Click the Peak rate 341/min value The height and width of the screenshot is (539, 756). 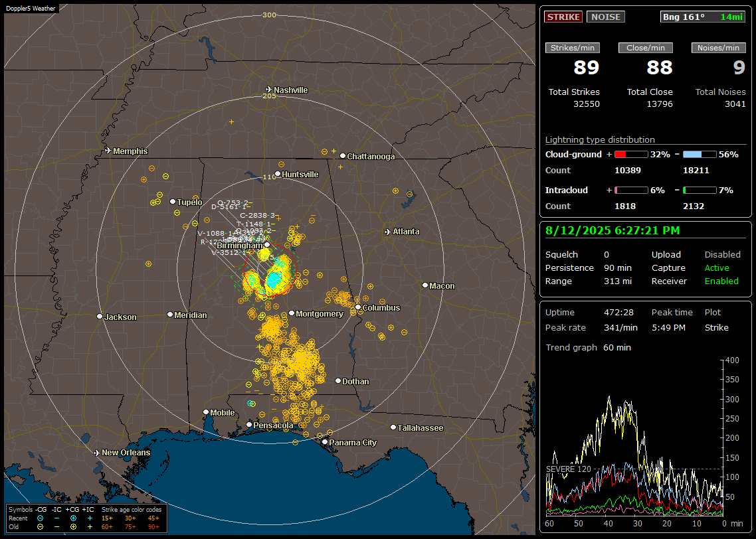pos(620,327)
